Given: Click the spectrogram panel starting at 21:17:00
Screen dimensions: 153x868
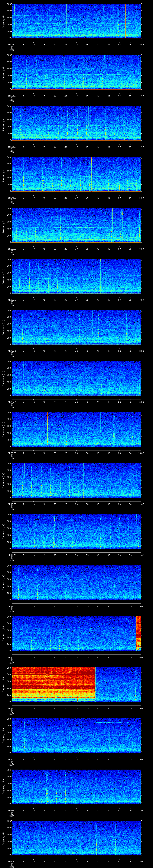Looking at the screenshot, I should [77, 838].
